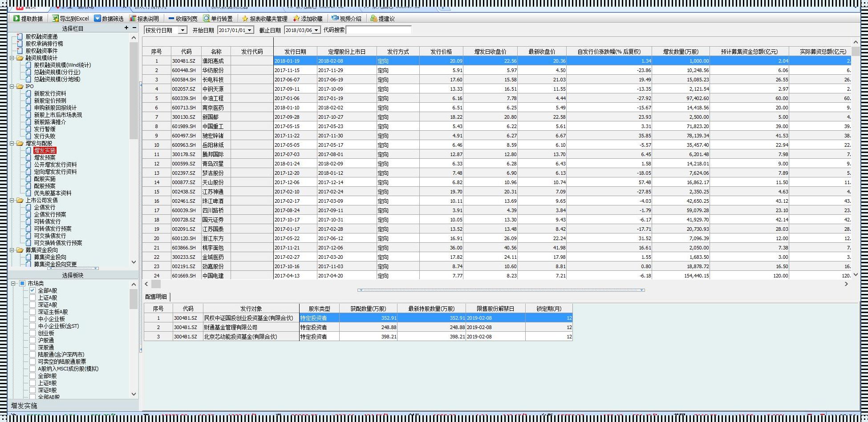Click the 代码搜索 input field
The height and width of the screenshot is (422, 868).
click(379, 30)
